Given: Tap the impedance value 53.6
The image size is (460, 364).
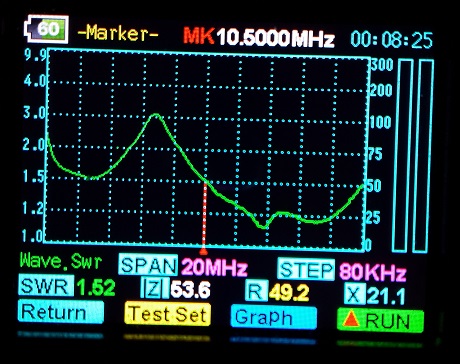Looking at the screenshot, I should pos(190,289).
